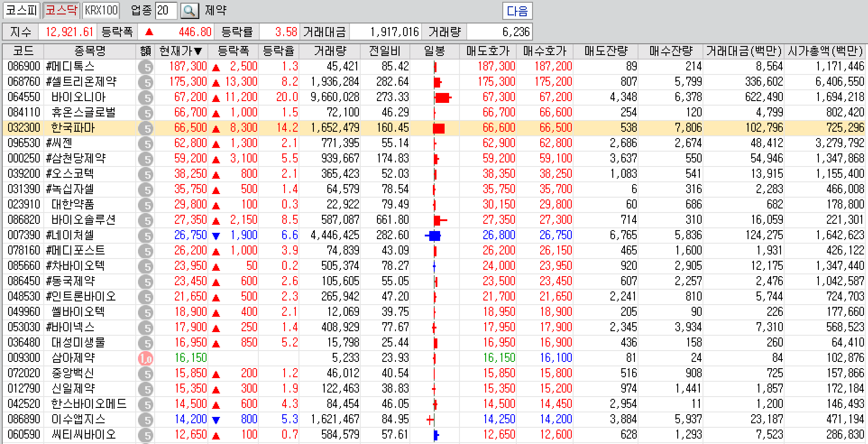Select stock name #인트론바이오
The width and height of the screenshot is (868, 444).
tap(81, 297)
